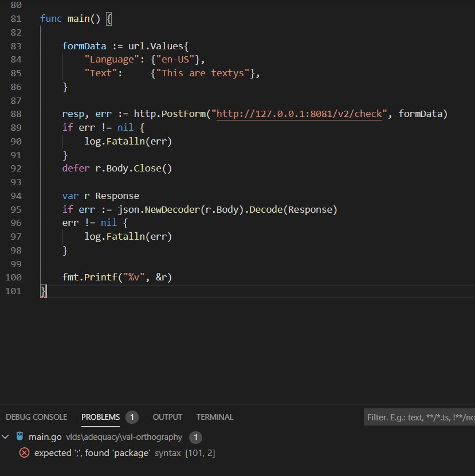
Task: Click the "Language" string key
Action: 112,60
